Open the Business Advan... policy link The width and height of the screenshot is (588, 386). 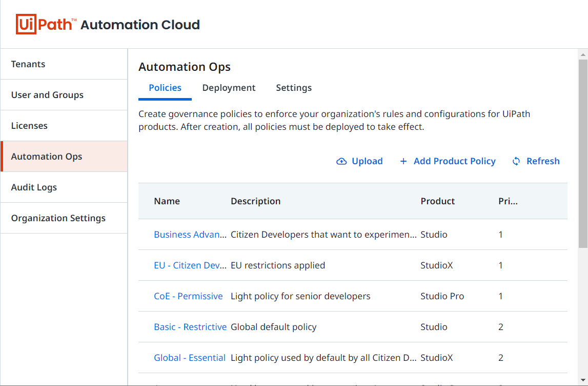[x=190, y=234]
